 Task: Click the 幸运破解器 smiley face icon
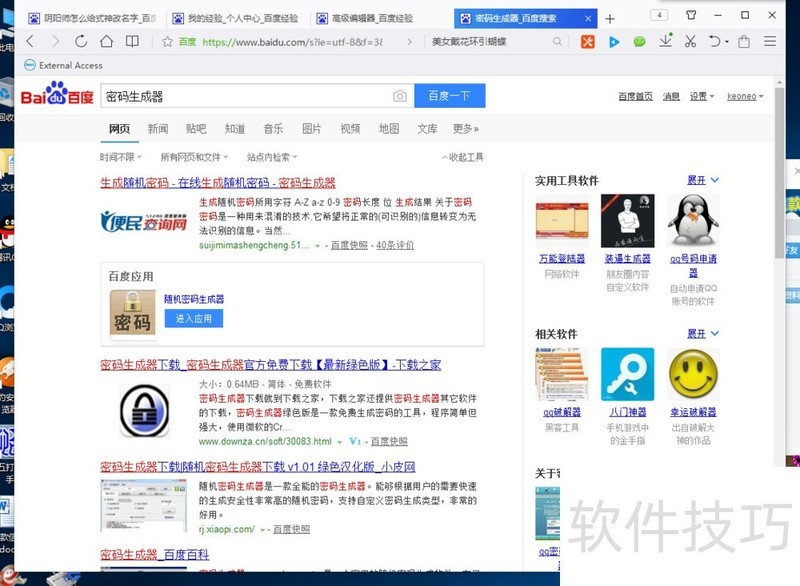click(x=693, y=375)
